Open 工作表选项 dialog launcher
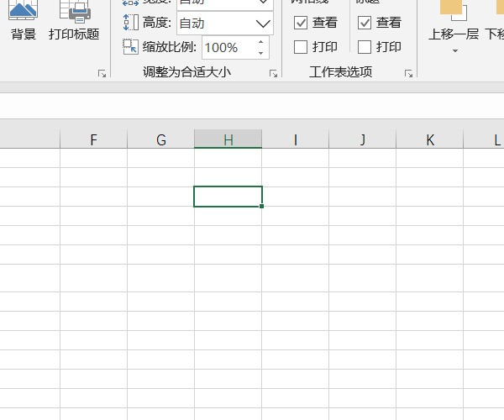 pyautogui.click(x=409, y=74)
